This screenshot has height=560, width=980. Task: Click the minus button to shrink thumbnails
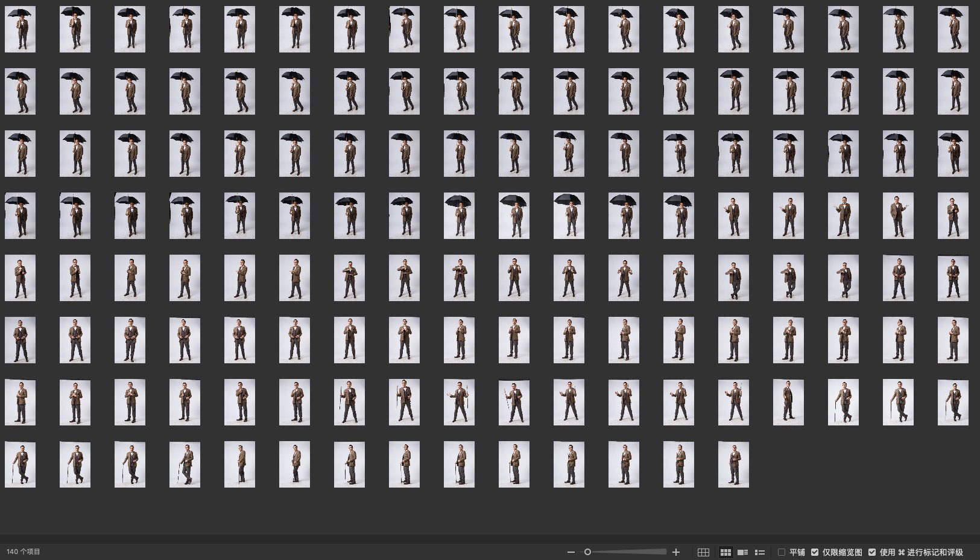click(x=571, y=552)
